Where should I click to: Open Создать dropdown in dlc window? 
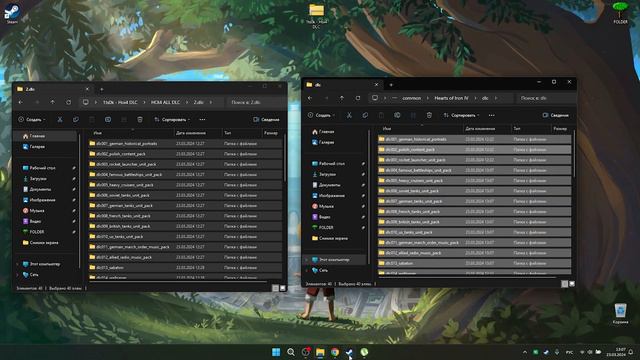click(321, 116)
